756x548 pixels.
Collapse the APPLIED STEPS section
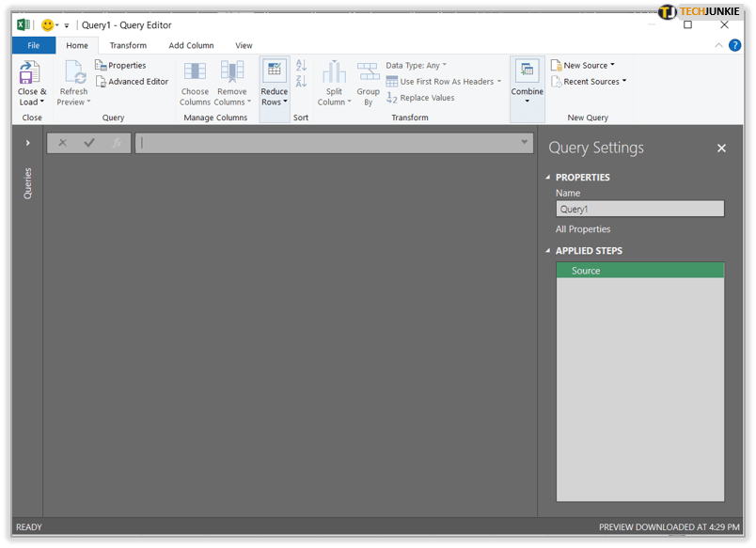[x=549, y=251]
